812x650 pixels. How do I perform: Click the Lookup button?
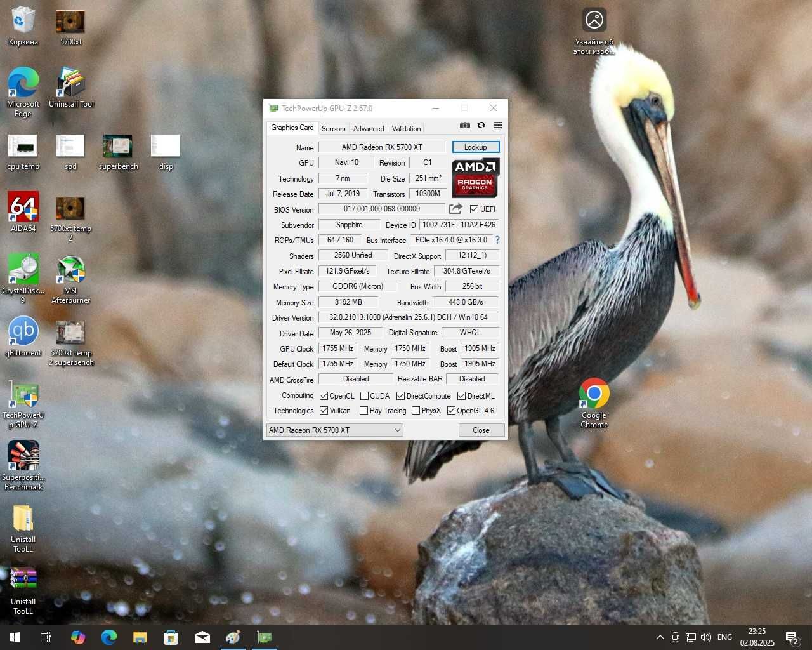tap(476, 147)
